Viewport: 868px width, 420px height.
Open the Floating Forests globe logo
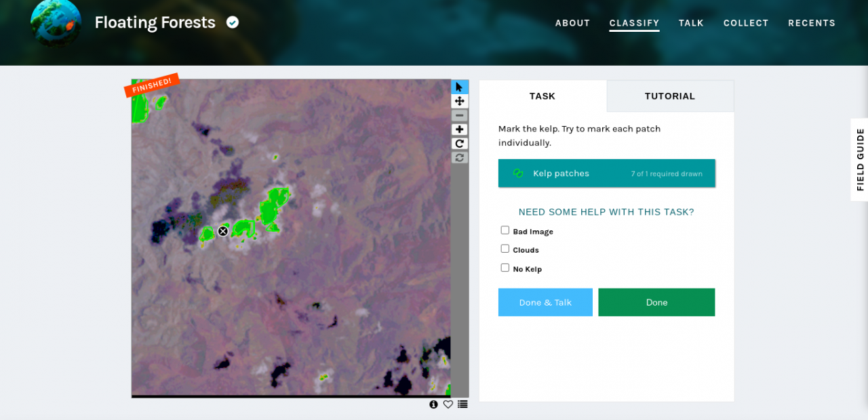tap(56, 23)
